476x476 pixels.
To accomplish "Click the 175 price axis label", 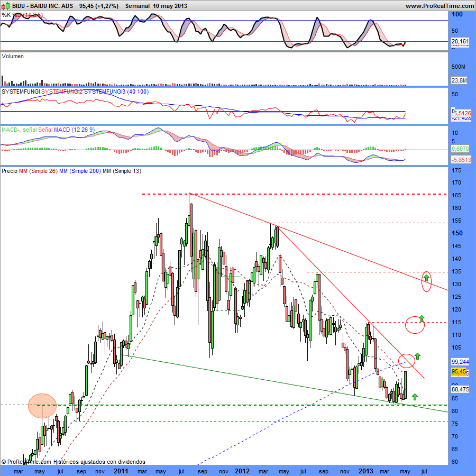I will 456,170.
